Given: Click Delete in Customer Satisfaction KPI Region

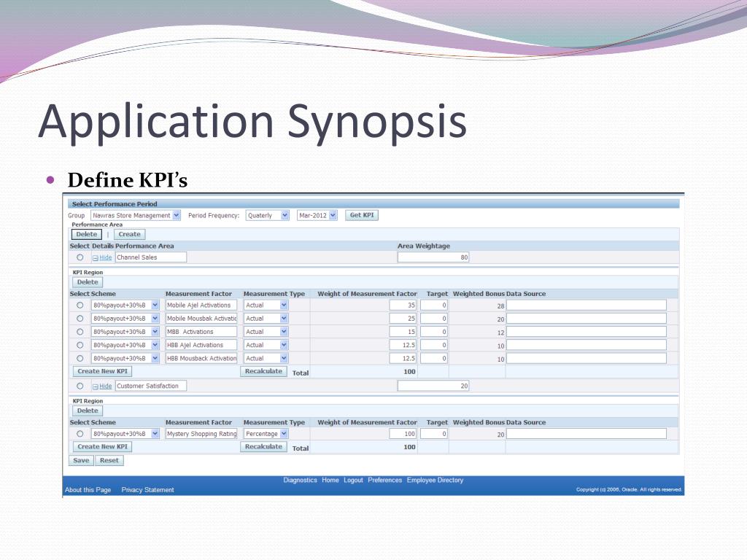Looking at the screenshot, I should [x=88, y=411].
